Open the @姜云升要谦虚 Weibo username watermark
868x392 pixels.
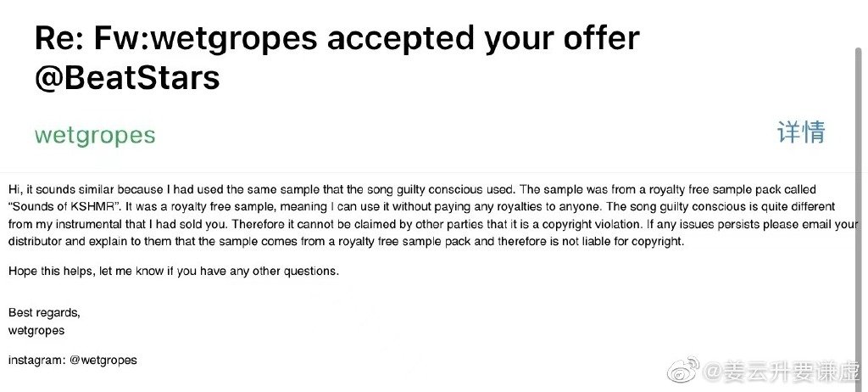[782, 371]
